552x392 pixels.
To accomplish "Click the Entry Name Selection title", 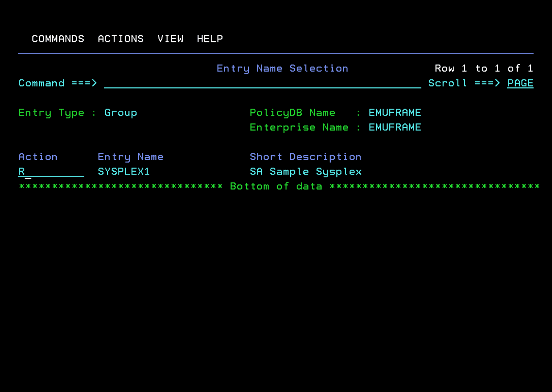I will pyautogui.click(x=282, y=68).
